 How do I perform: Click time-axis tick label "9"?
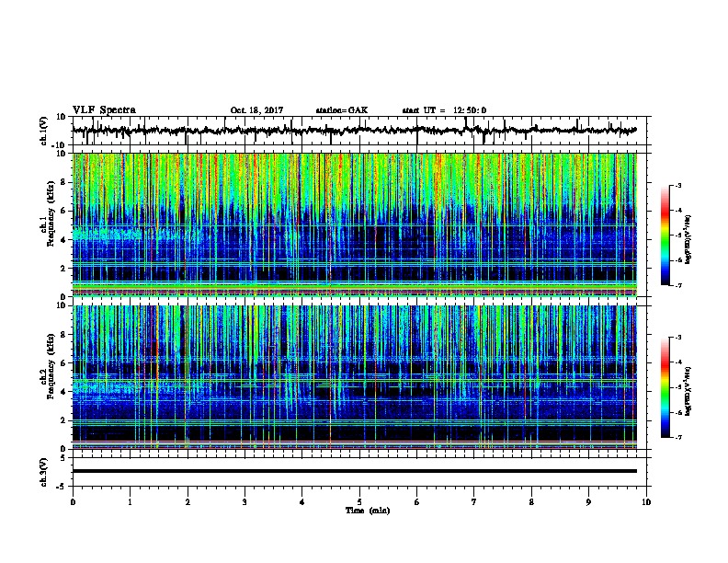coord(588,502)
